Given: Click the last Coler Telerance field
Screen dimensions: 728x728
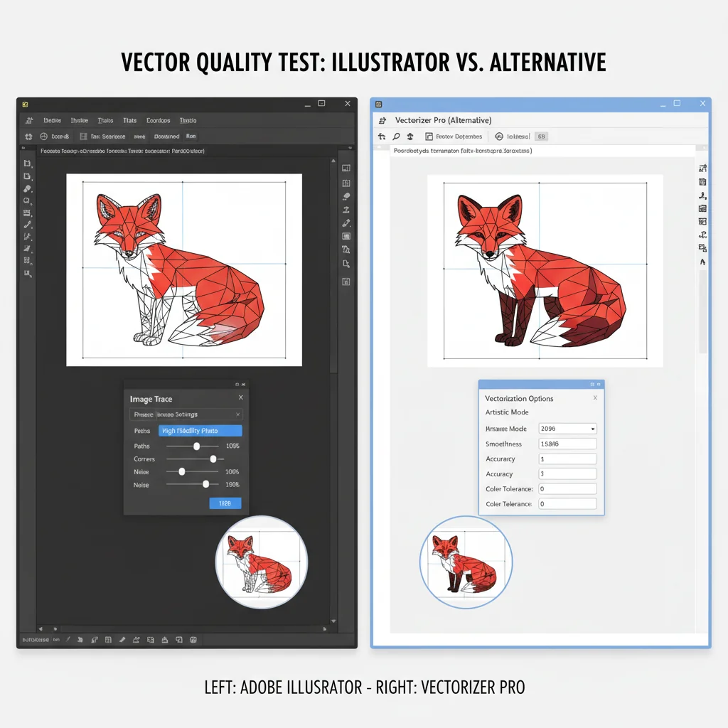Looking at the screenshot, I should pos(567,504).
